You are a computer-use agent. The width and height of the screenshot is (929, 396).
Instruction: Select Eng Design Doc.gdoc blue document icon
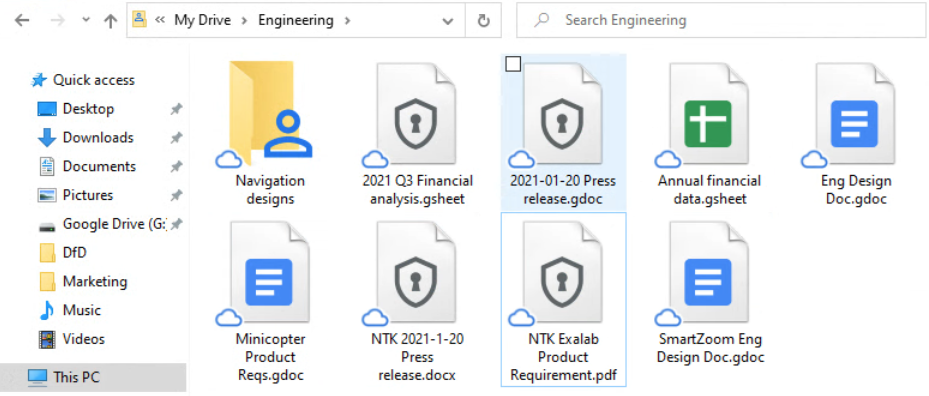point(854,124)
